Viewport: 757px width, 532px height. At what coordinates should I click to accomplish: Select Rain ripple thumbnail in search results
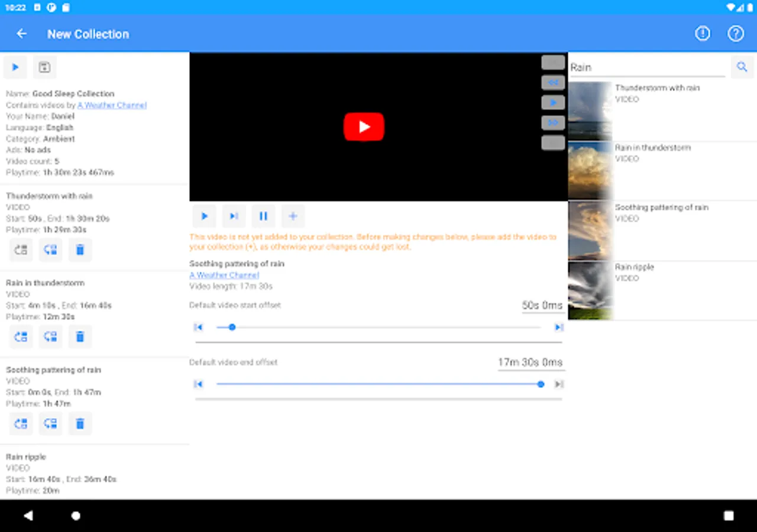pyautogui.click(x=590, y=291)
